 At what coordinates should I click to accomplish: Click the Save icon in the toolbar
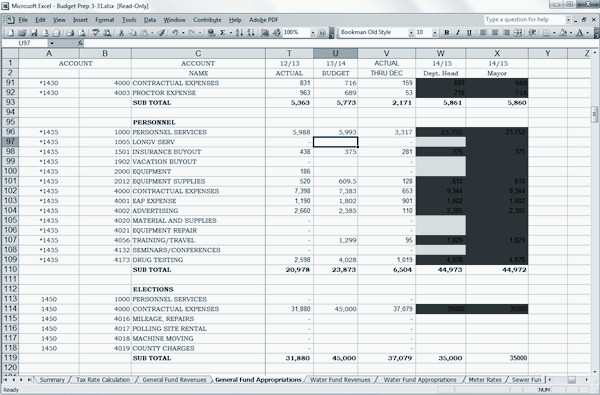[34, 33]
